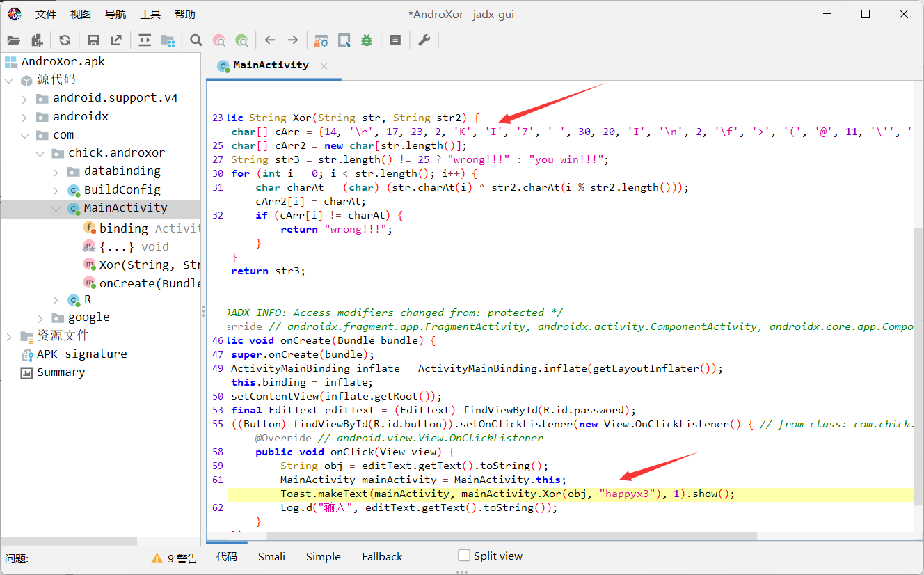Screen dimensions: 924x575
Task: Open the 帮助 menu
Action: [185, 14]
